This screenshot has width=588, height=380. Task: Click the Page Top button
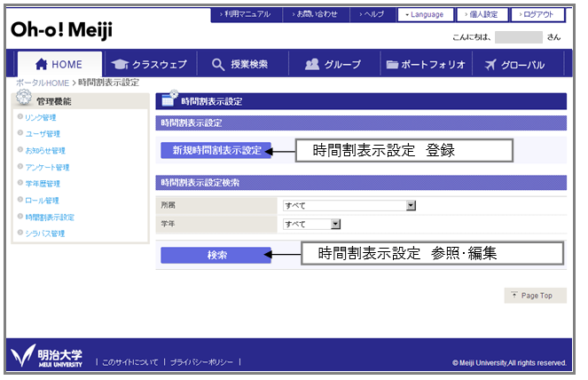coord(536,296)
